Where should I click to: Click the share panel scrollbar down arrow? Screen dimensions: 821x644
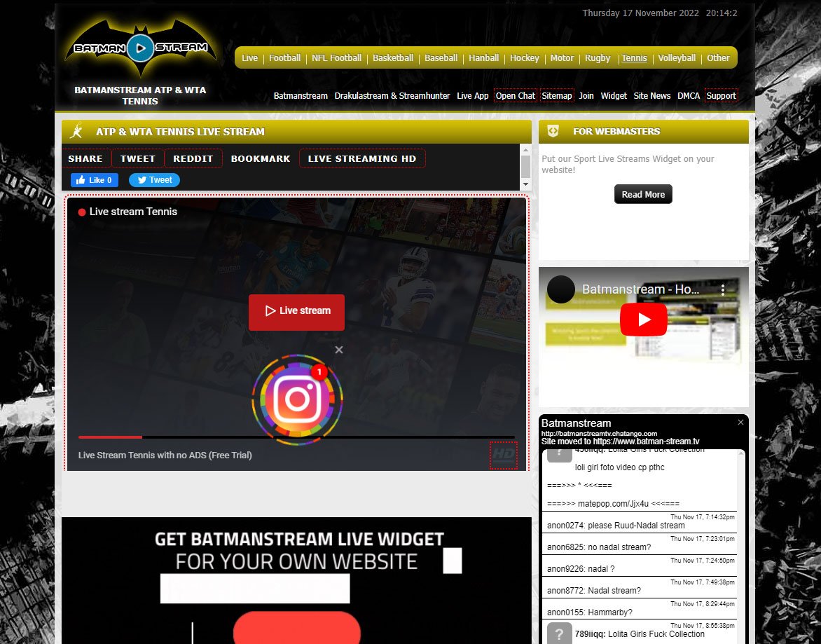[x=525, y=184]
